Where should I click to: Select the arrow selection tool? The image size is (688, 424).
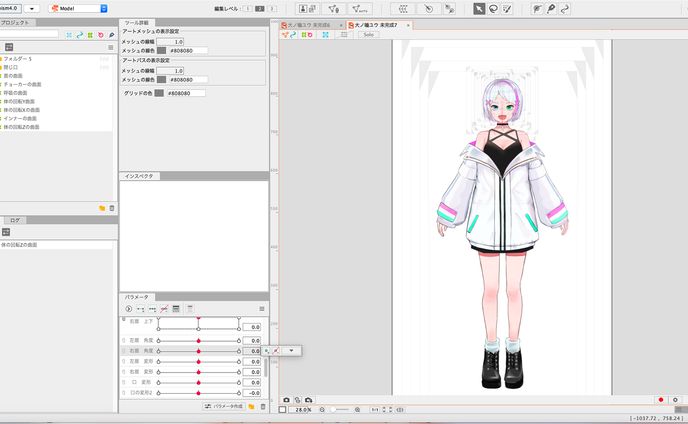(x=479, y=8)
